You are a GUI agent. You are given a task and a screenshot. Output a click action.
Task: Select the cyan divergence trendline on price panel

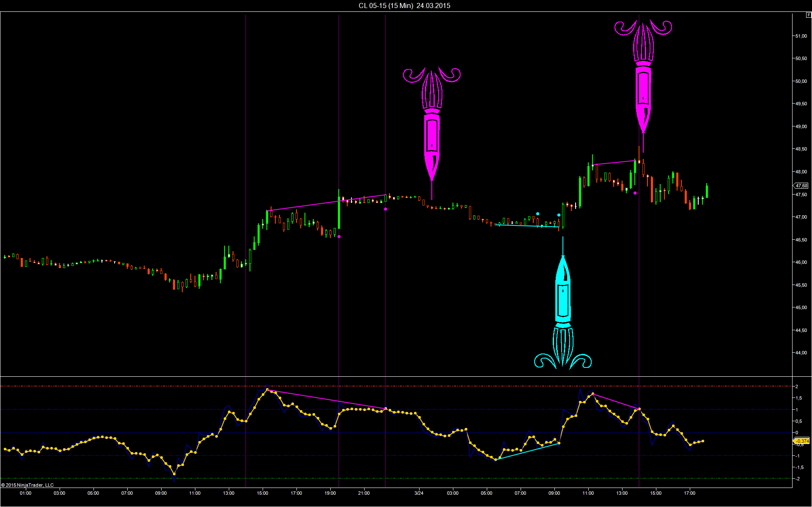tap(527, 226)
